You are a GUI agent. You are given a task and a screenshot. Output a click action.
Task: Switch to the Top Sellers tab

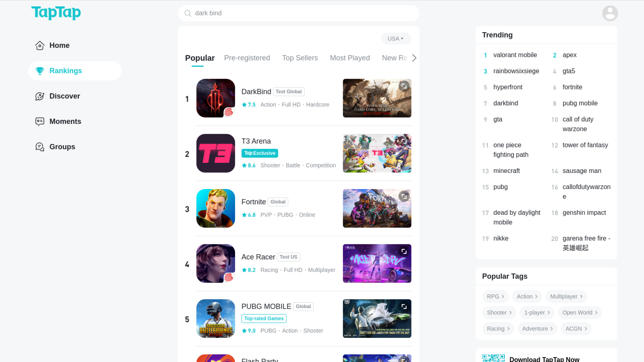pyautogui.click(x=300, y=58)
